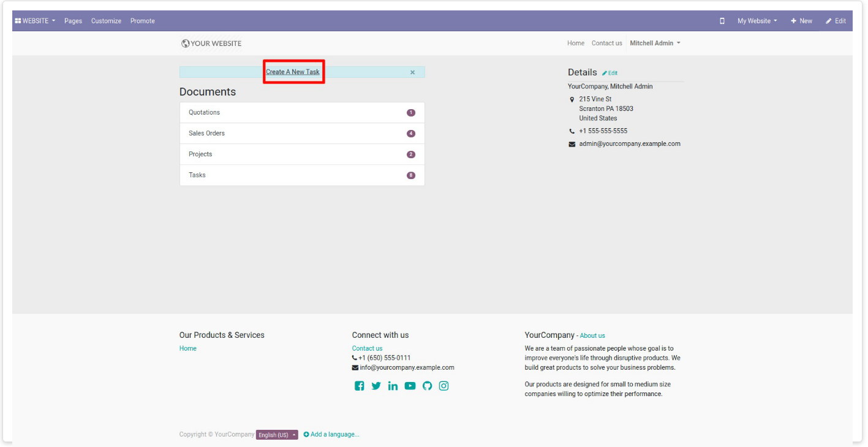
Task: Open the Pages menu
Action: click(73, 21)
